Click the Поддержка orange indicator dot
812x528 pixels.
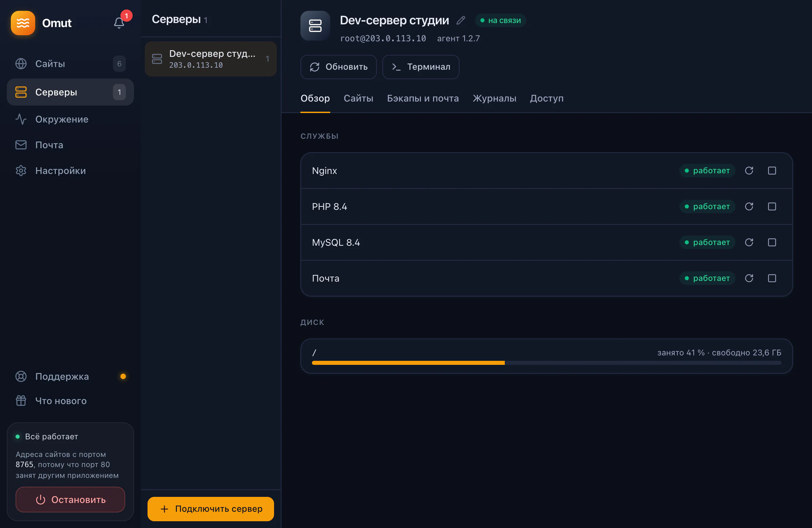123,376
